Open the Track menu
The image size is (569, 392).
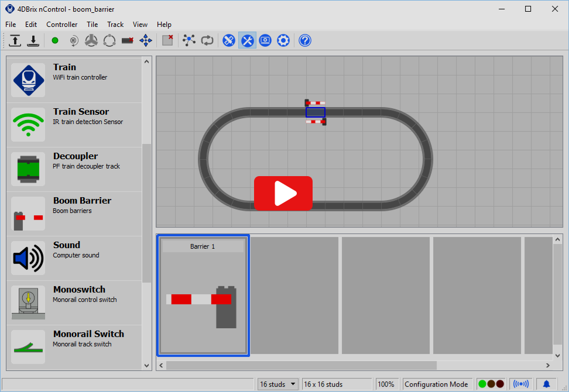115,25
